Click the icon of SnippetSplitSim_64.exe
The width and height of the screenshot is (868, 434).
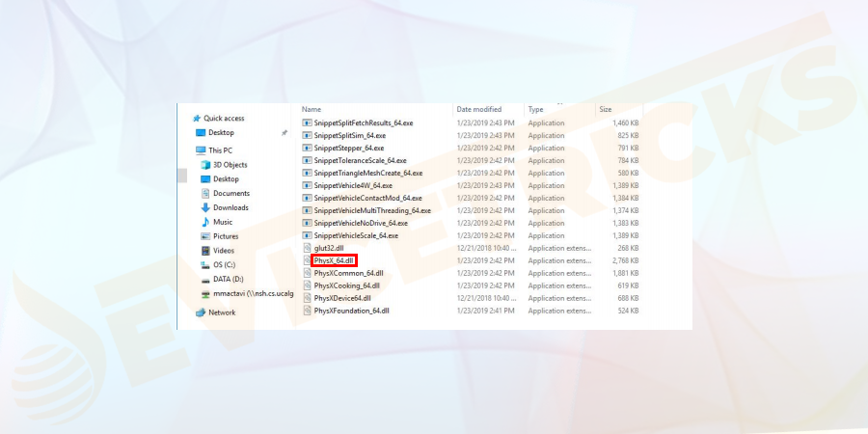coord(308,136)
